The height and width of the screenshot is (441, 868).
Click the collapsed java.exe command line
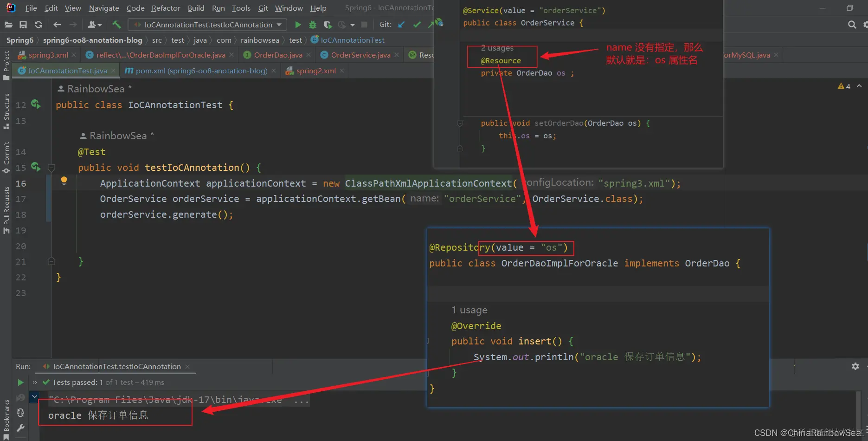178,400
